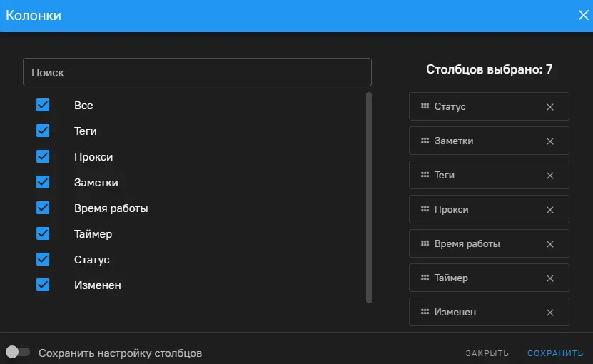Click the Поиск search field
Screen dimensions: 593x364
tap(197, 73)
